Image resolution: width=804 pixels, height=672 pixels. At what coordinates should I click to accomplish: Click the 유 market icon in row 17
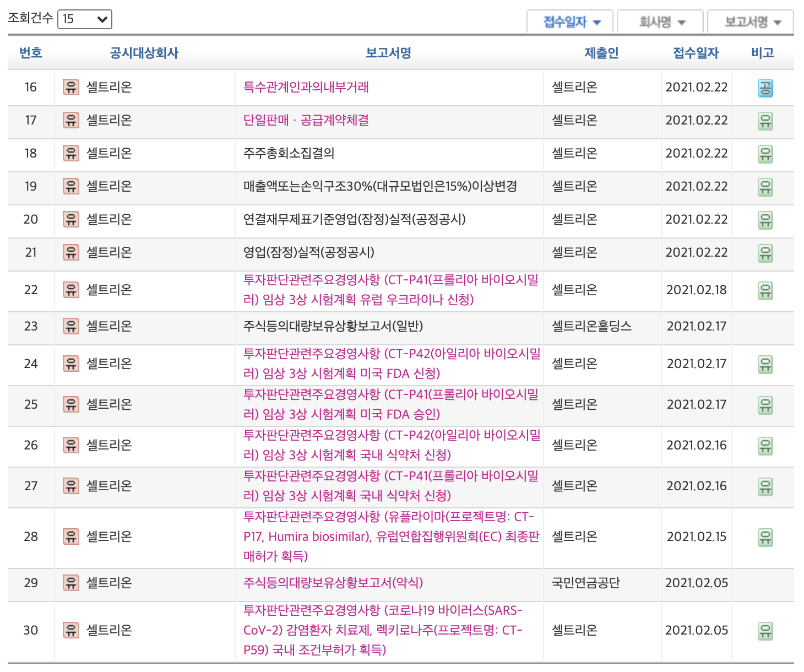coord(71,120)
